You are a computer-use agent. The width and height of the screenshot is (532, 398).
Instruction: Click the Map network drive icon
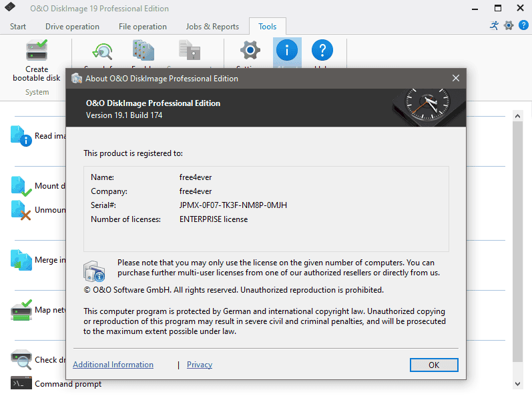[x=21, y=309]
